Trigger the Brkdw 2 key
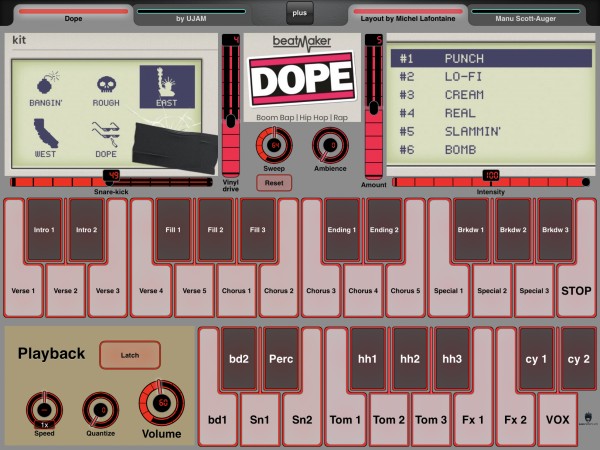Image resolution: width=600 pixels, height=450 pixels. 513,230
